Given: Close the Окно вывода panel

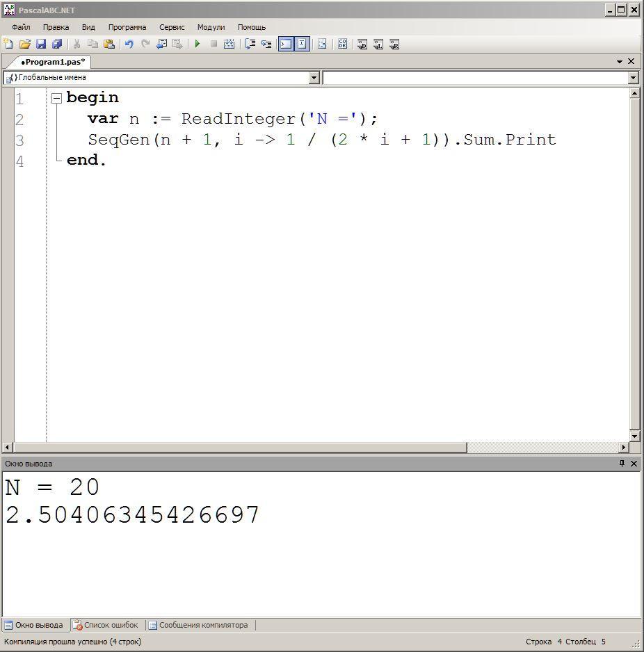Looking at the screenshot, I should click(x=634, y=463).
